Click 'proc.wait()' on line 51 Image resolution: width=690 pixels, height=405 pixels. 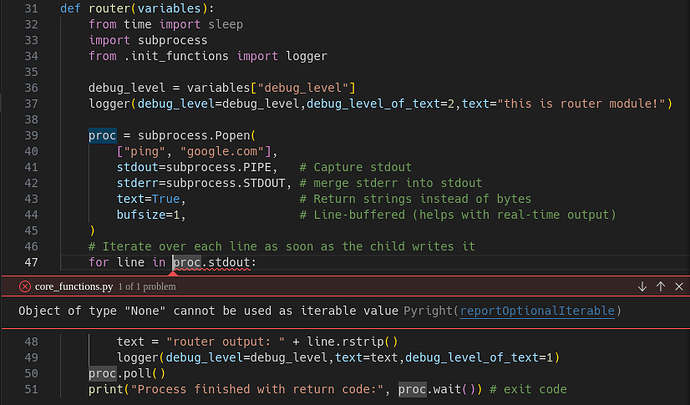pos(437,389)
